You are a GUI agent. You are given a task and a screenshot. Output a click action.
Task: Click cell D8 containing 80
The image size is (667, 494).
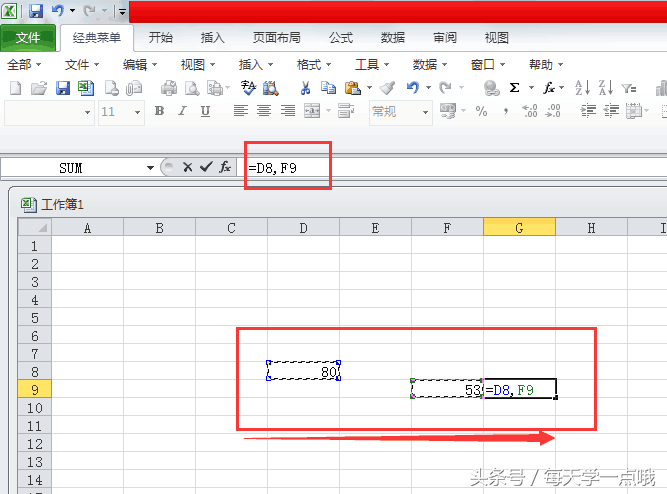point(304,371)
